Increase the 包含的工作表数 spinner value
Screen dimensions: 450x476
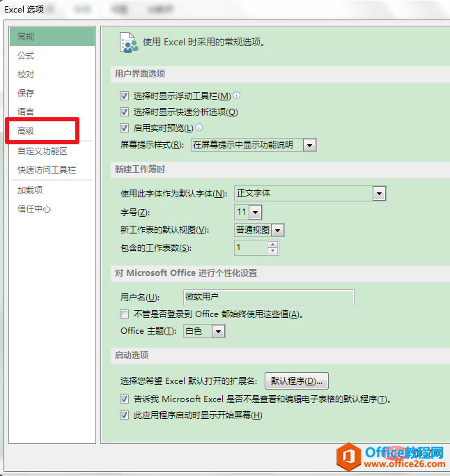tap(273, 245)
